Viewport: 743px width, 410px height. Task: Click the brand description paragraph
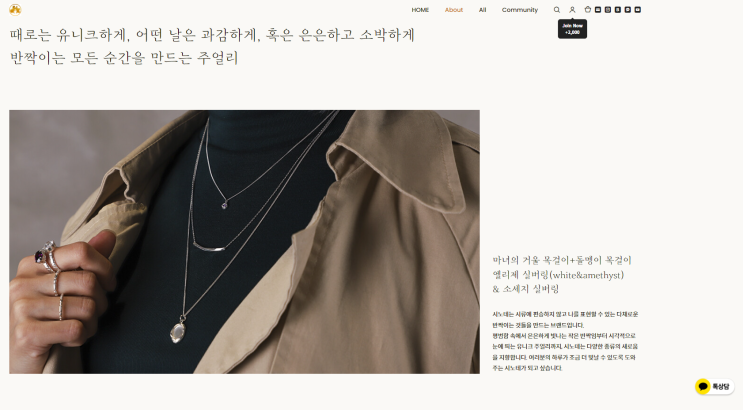[565, 341]
